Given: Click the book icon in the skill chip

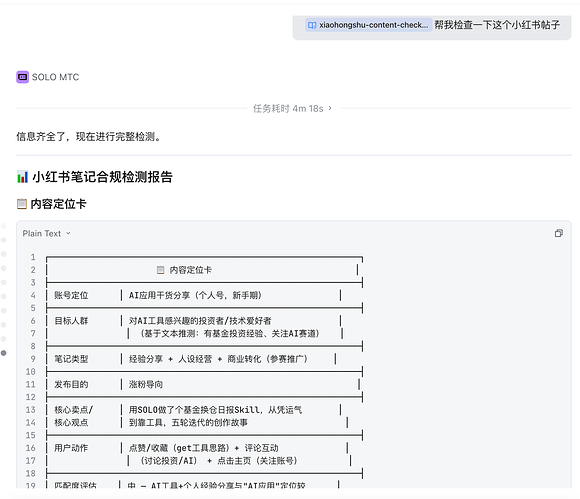Looking at the screenshot, I should [x=312, y=25].
